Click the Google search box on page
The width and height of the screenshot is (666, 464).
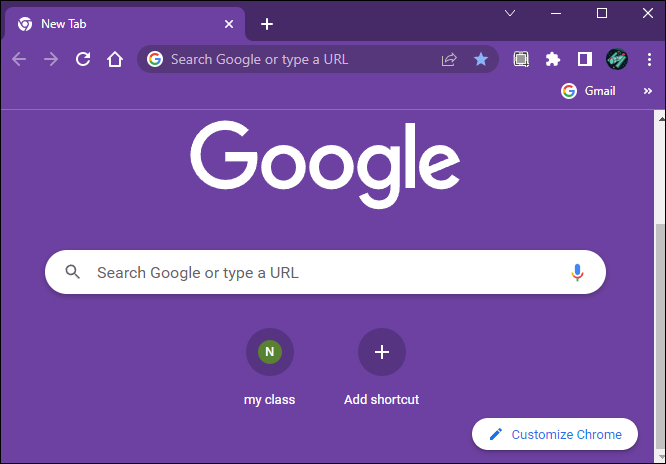(325, 272)
